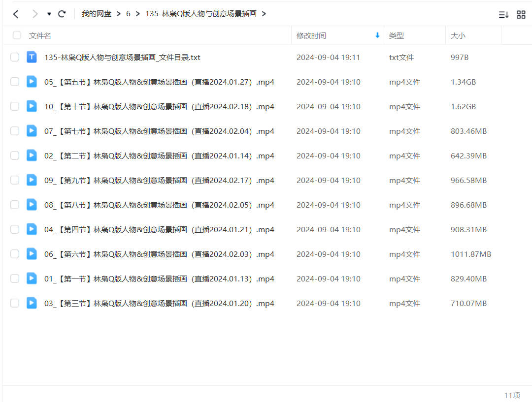This screenshot has width=532, height=402.
Task: Select file 07_【第七节】 直播2024.02.04 .mp4
Action: (x=159, y=131)
